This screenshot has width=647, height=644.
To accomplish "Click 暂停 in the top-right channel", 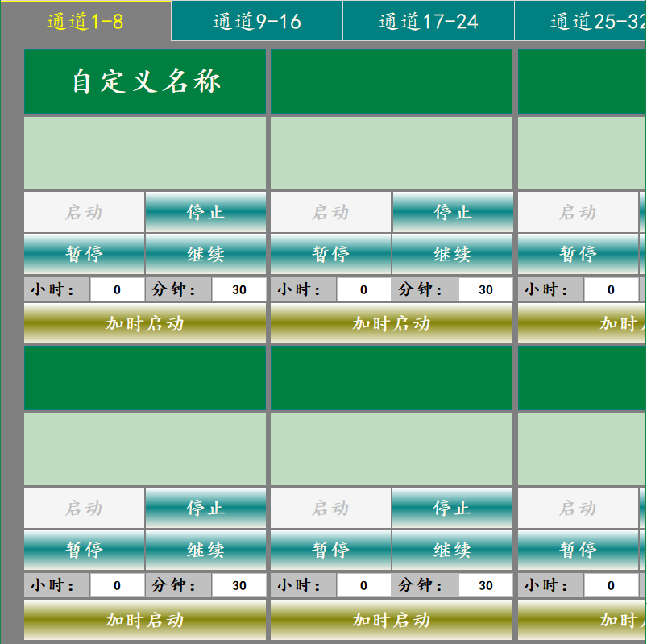I will tap(578, 253).
